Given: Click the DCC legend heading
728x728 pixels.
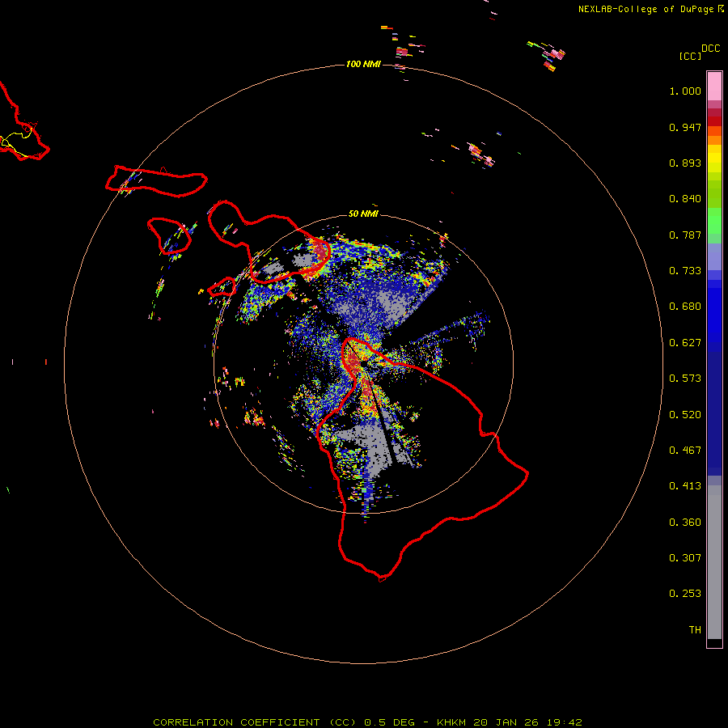Looking at the screenshot, I should click(x=710, y=49).
